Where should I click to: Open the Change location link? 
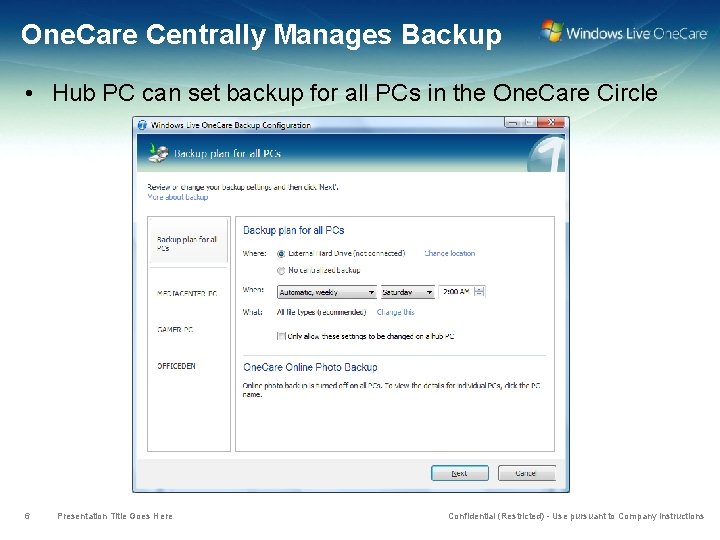(450, 253)
